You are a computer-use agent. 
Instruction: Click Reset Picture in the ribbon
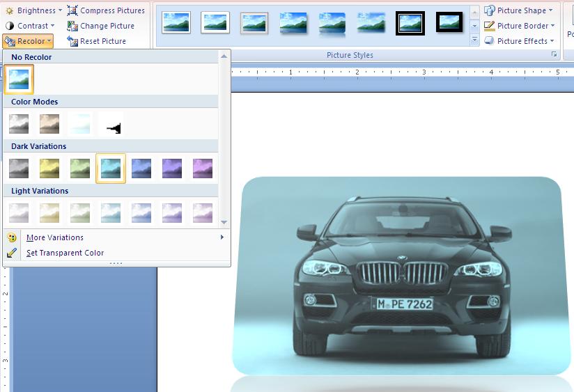tap(72, 41)
